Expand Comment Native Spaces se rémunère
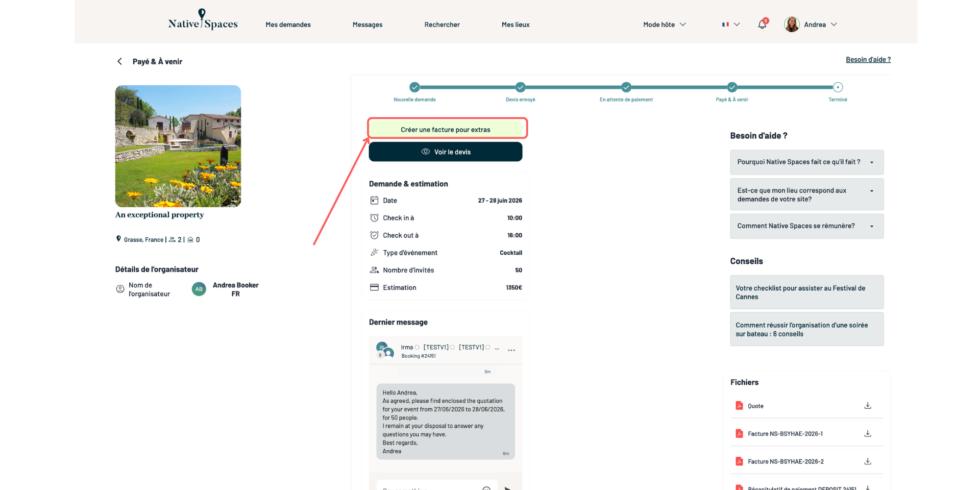 [807, 226]
